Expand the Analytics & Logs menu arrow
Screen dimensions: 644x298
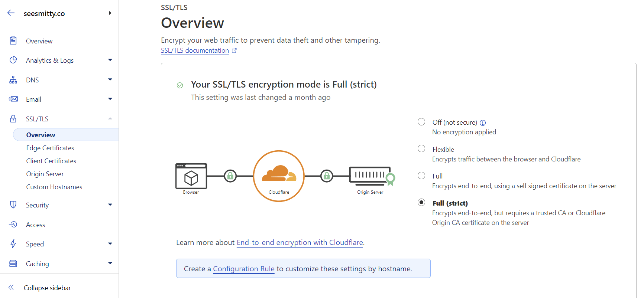click(x=110, y=60)
